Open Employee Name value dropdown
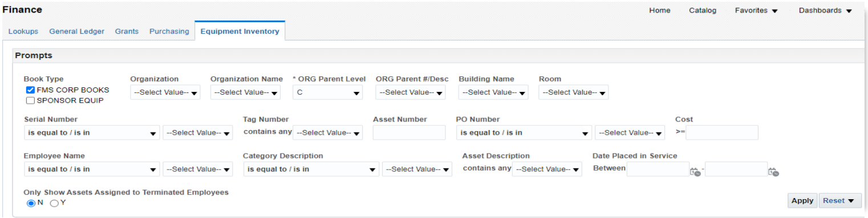The width and height of the screenshot is (868, 218). click(198, 169)
